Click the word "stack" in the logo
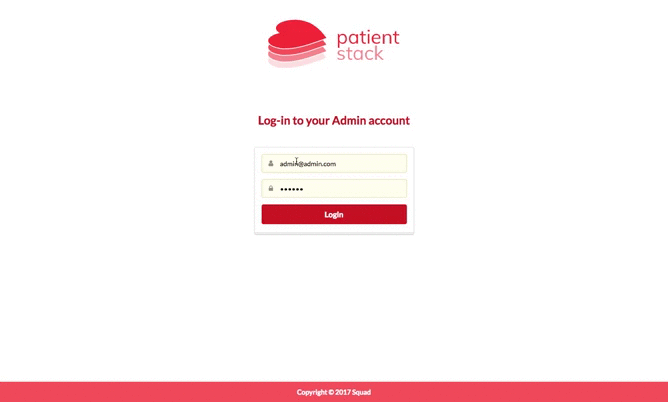Screen dimensions: 668x402 tap(360, 54)
